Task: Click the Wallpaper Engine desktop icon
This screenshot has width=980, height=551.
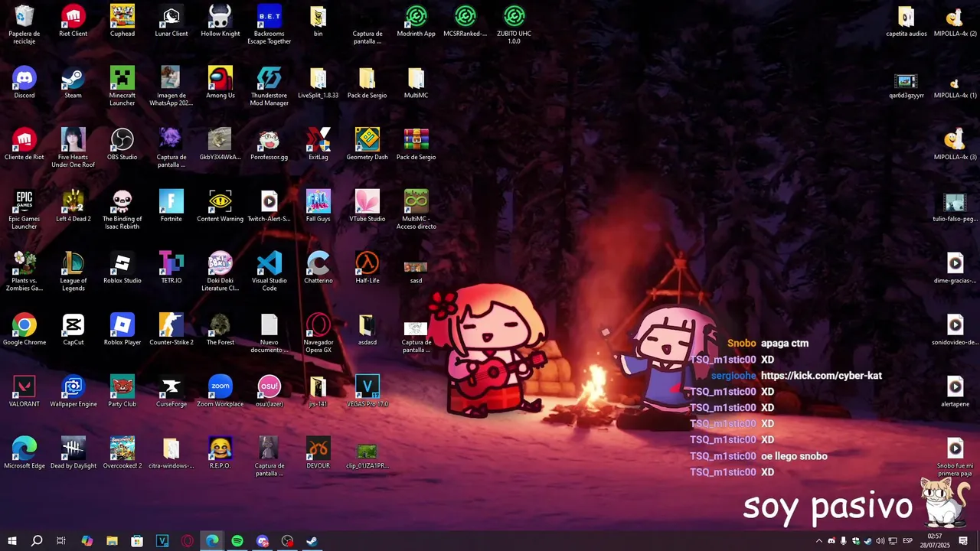Action: tap(73, 392)
